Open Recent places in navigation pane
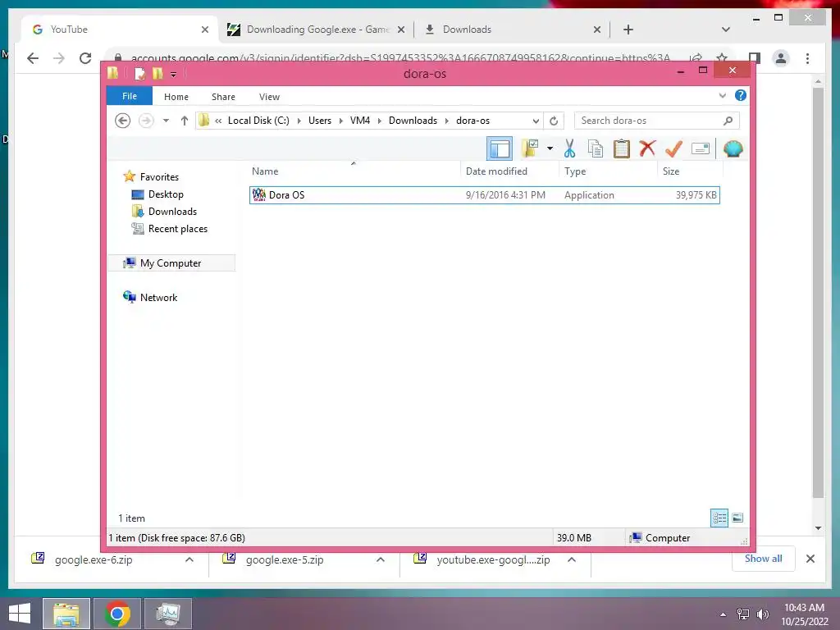Image resolution: width=840 pixels, height=630 pixels. (178, 229)
